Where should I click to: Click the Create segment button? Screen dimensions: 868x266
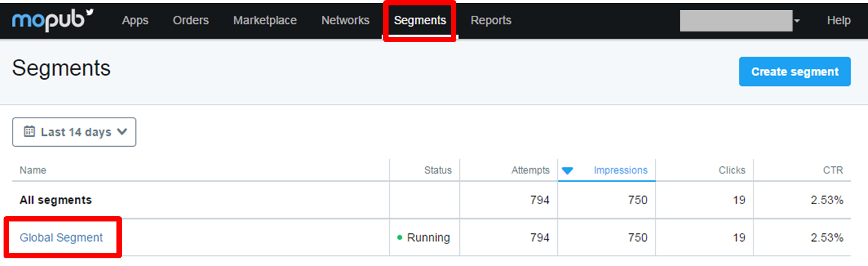(x=795, y=71)
